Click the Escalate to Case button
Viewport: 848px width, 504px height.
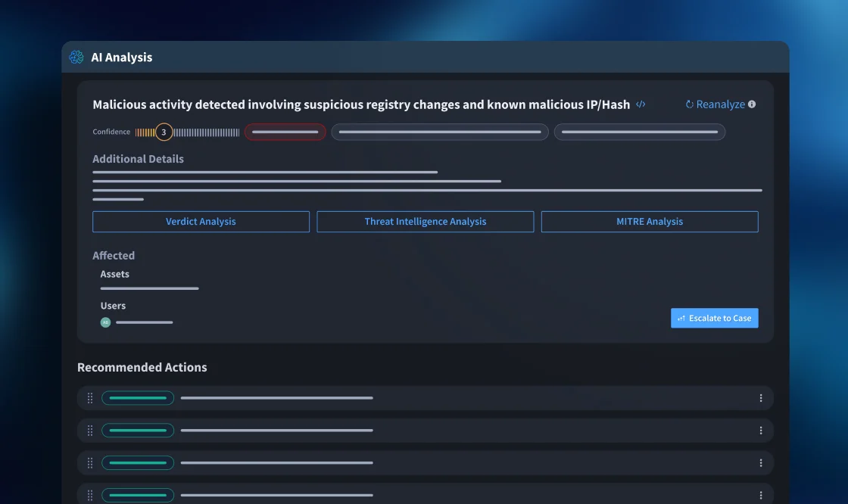point(714,318)
